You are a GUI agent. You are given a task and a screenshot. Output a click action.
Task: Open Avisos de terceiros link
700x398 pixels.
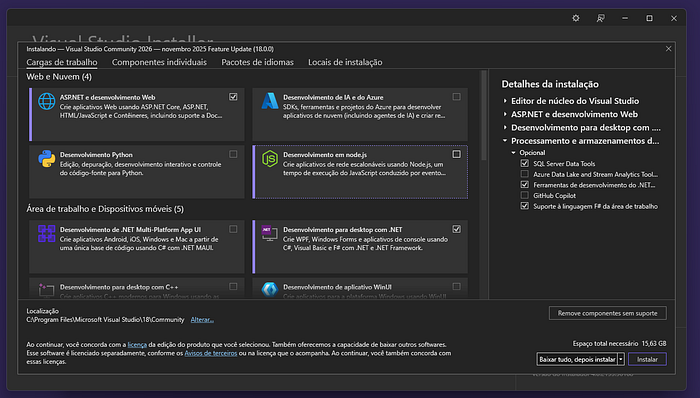(x=211, y=353)
